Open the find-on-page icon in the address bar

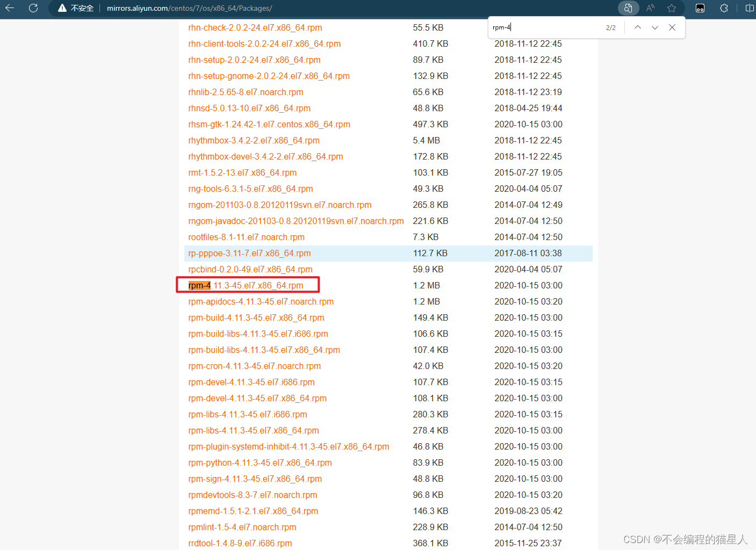pos(628,8)
